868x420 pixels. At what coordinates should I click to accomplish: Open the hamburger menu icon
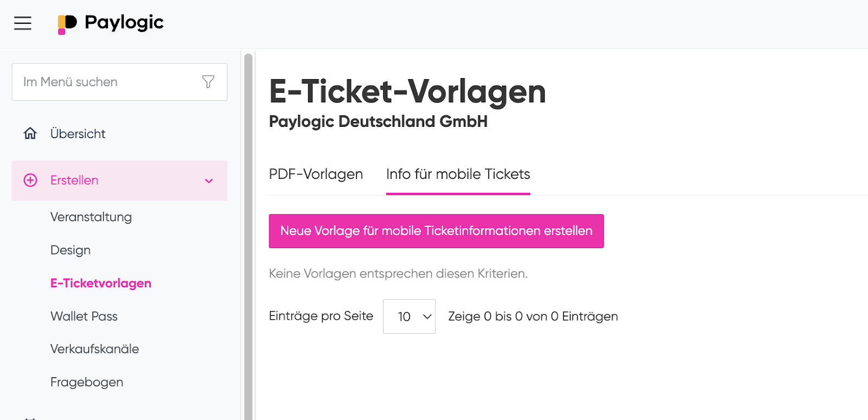coord(23,23)
